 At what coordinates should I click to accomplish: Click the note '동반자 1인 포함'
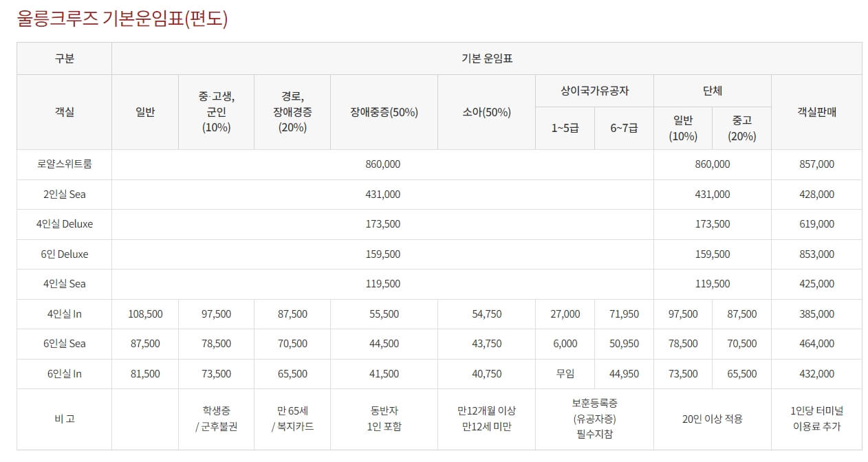click(384, 419)
